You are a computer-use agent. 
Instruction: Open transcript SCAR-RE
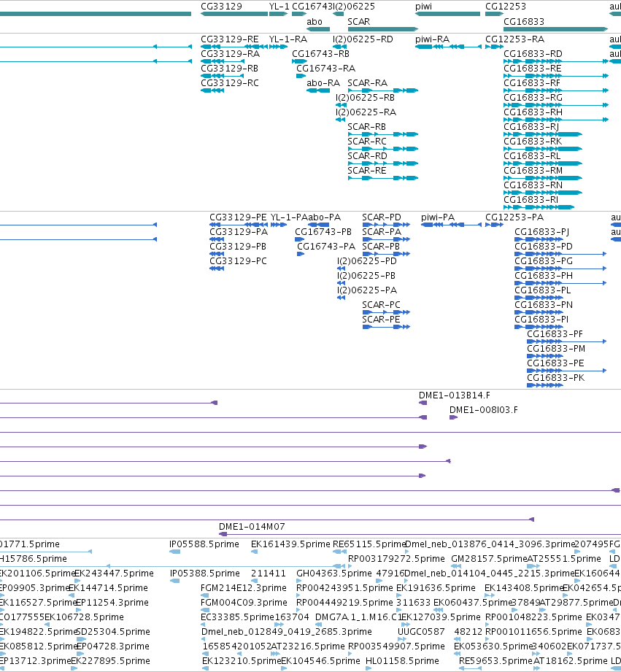point(367,171)
